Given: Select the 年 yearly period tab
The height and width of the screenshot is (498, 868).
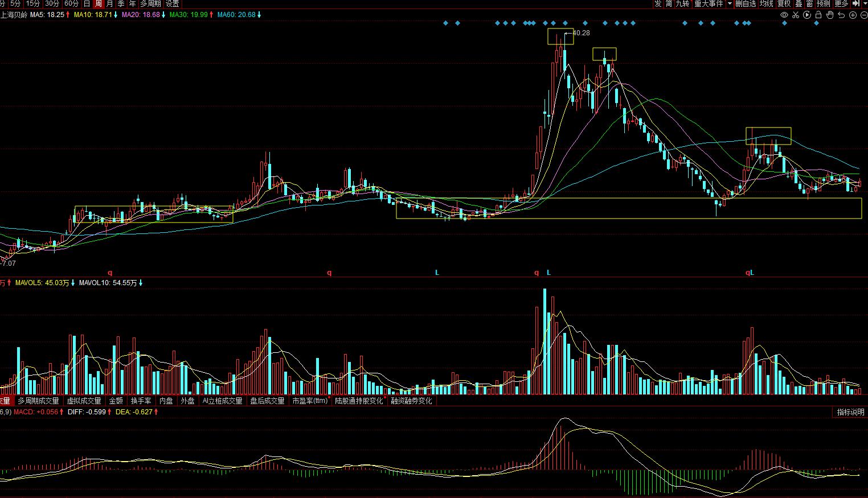Looking at the screenshot, I should (133, 3).
